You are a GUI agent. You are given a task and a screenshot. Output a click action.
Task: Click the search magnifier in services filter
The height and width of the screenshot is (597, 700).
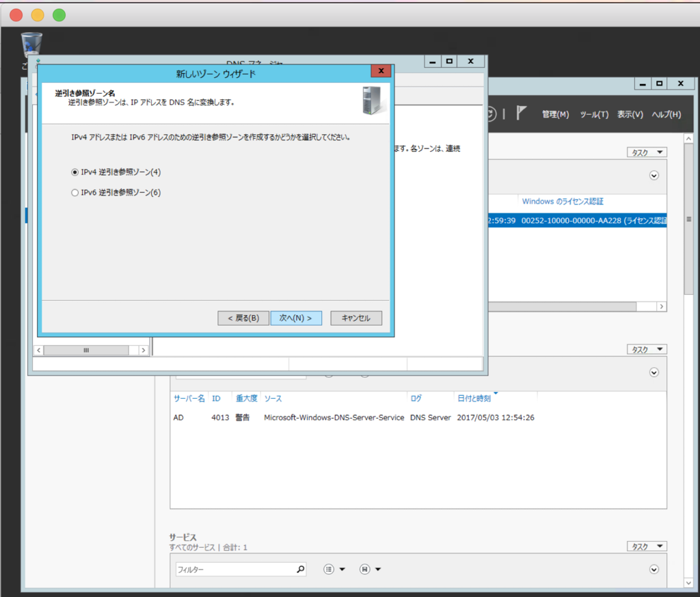301,570
